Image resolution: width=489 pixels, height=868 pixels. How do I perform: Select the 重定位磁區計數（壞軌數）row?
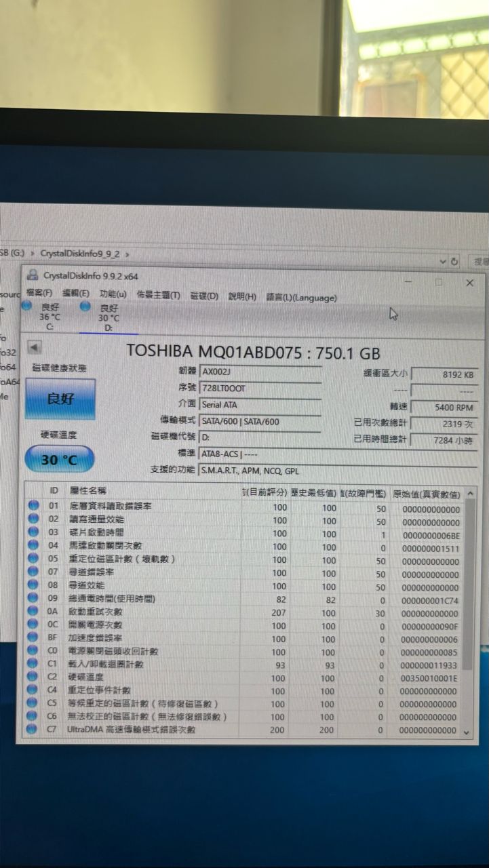[x=244, y=559]
